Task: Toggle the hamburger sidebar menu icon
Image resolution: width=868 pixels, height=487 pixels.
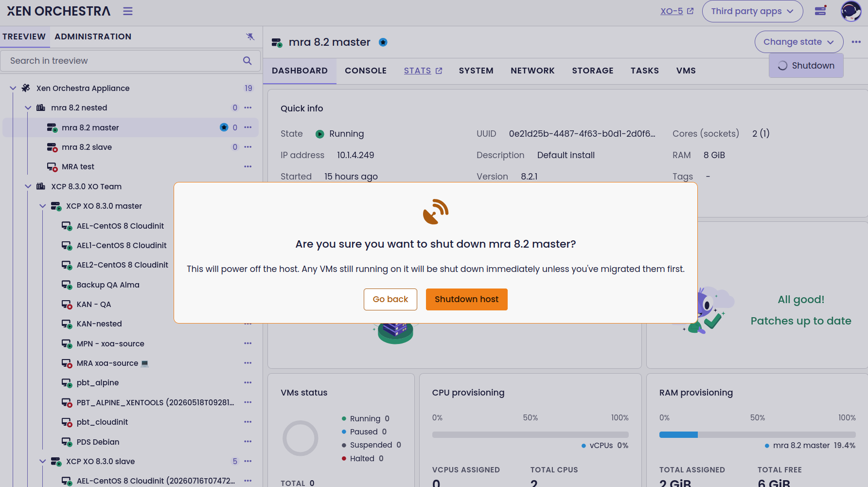Action: point(128,11)
